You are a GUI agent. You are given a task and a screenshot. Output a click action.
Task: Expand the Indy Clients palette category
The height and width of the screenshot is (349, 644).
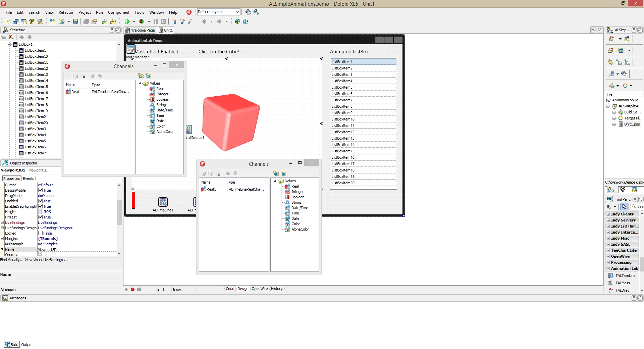pos(608,214)
